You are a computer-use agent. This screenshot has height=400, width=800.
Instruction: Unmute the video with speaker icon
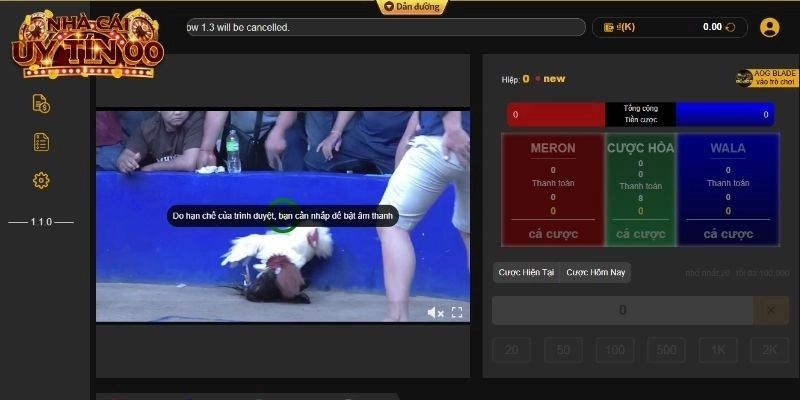tap(435, 313)
